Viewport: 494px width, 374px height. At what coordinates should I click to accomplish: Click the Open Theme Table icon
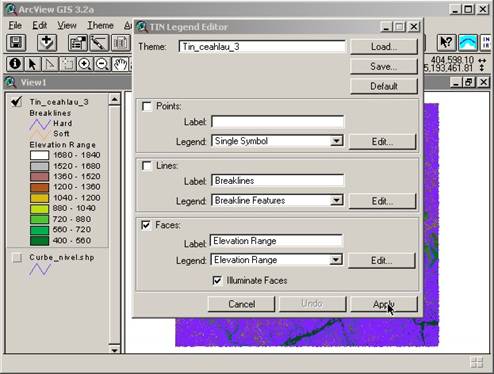pyautogui.click(x=120, y=43)
